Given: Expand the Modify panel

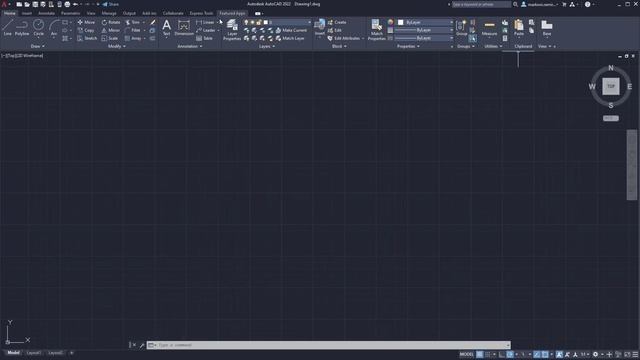Looking at the screenshot, I should (117, 46).
